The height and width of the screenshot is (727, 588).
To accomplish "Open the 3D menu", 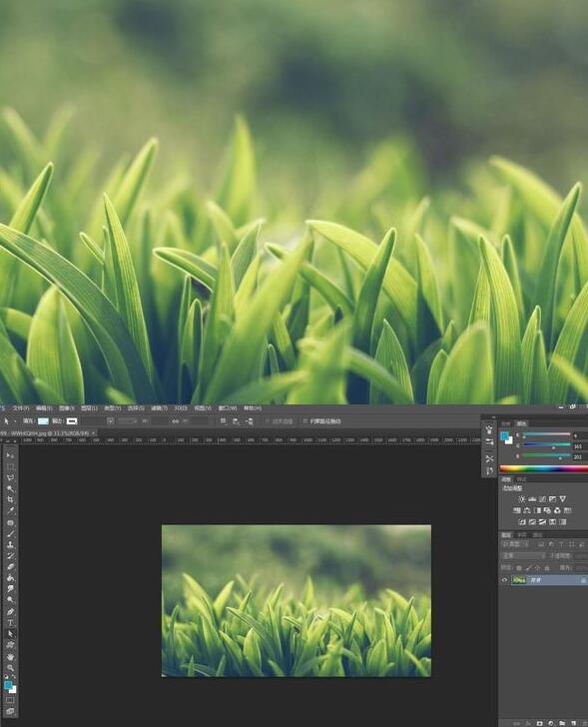I will coord(181,408).
